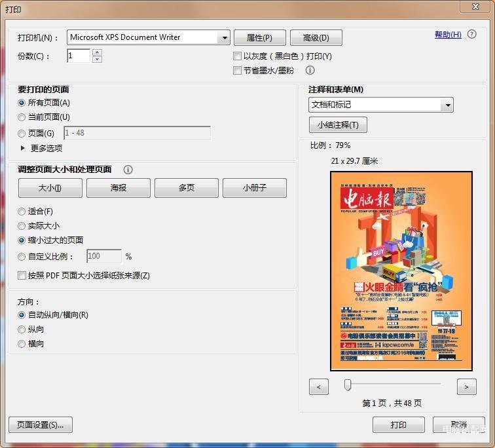Open comments and forms dropdown
The image size is (495, 448).
tap(447, 105)
